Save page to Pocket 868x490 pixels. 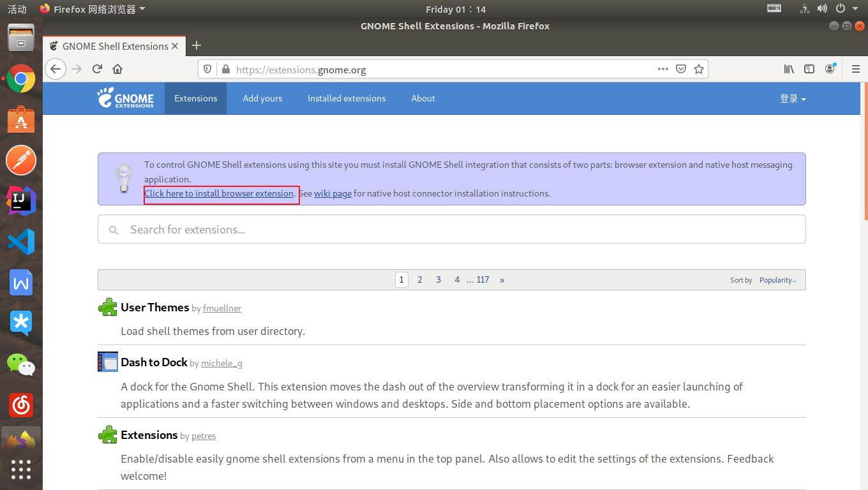pos(681,69)
